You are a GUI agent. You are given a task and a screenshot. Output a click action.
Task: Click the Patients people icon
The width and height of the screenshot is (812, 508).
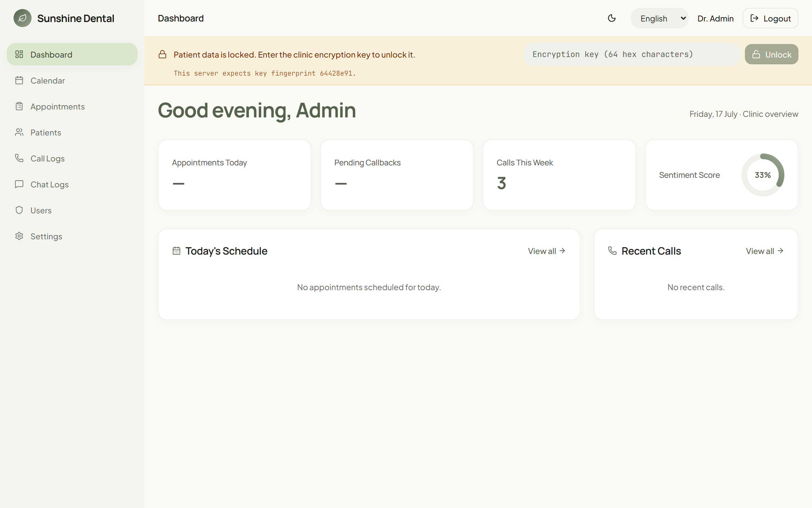19,132
